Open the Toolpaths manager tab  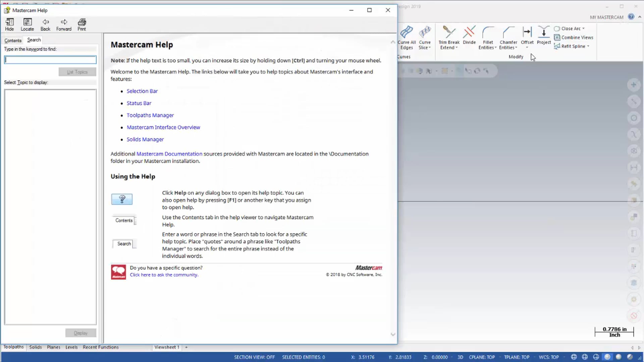pyautogui.click(x=14, y=347)
